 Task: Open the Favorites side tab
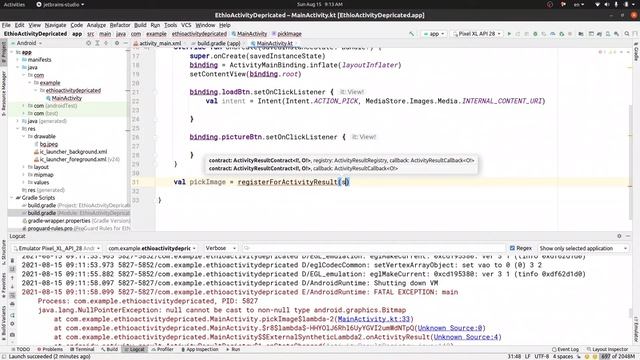(x=4, y=286)
